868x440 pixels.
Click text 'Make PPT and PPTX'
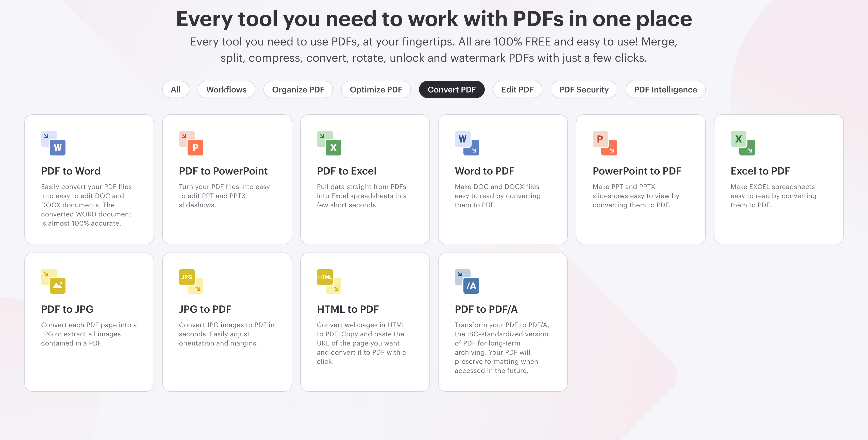point(624,187)
